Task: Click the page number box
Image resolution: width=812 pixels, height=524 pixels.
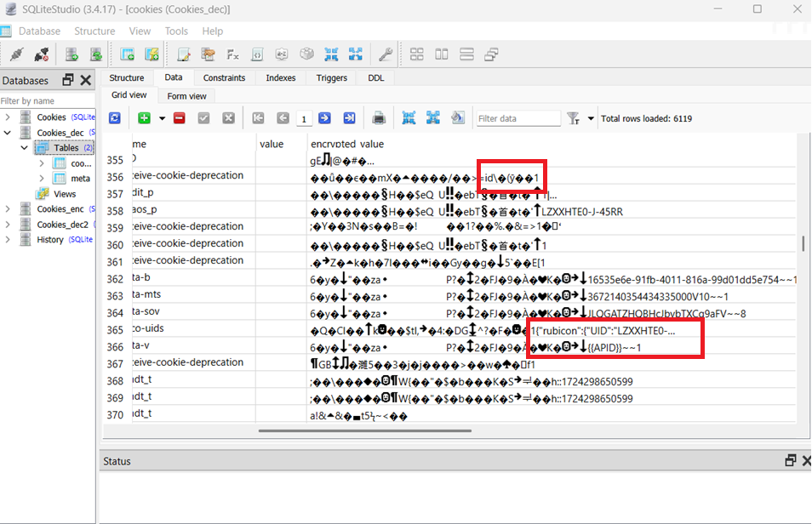Action: coord(304,119)
